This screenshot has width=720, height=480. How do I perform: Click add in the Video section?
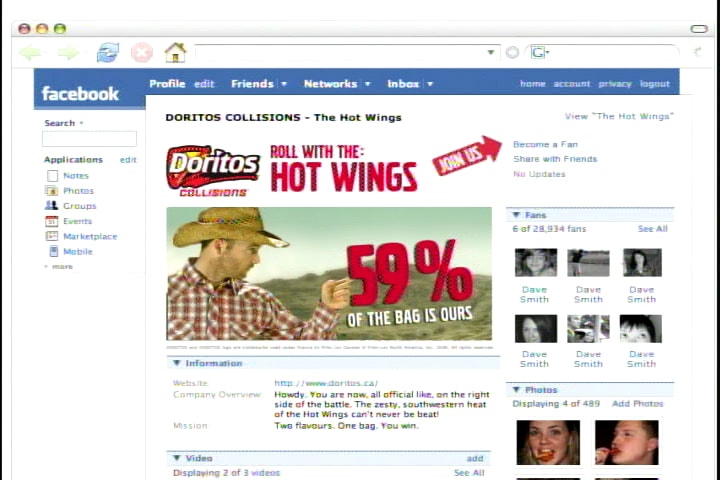pyautogui.click(x=475, y=458)
